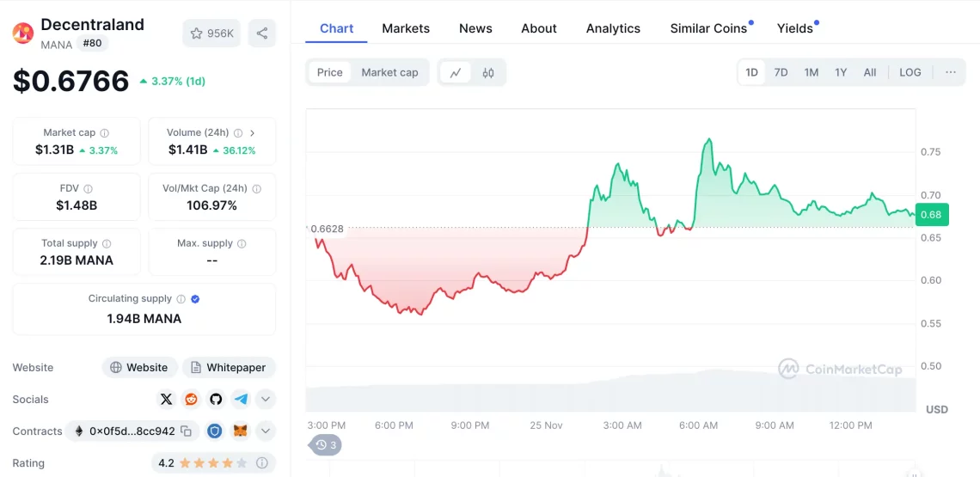The width and height of the screenshot is (980, 477).
Task: Open the Analytics tab
Action: [613, 28]
